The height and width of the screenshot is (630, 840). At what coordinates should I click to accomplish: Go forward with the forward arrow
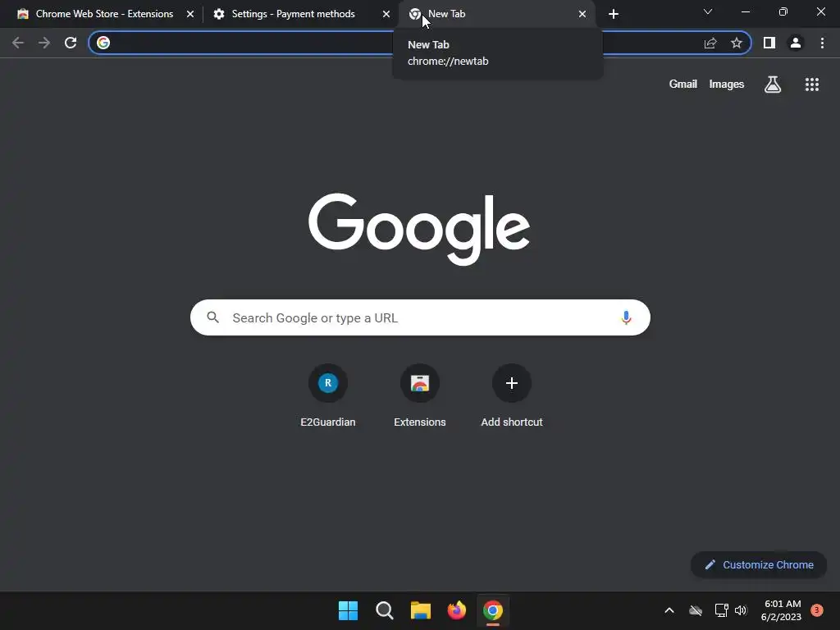[44, 43]
